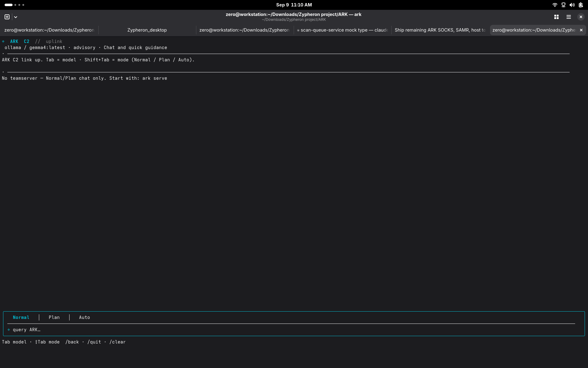Screen dimensions: 588x368
Task: Expand the new tab dropdown arrow
Action: [x=16, y=17]
